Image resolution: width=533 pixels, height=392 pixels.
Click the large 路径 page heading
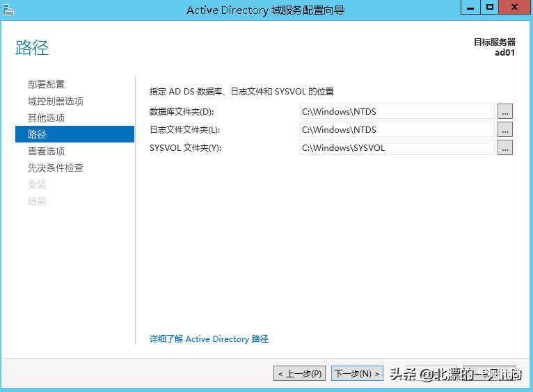[32, 47]
